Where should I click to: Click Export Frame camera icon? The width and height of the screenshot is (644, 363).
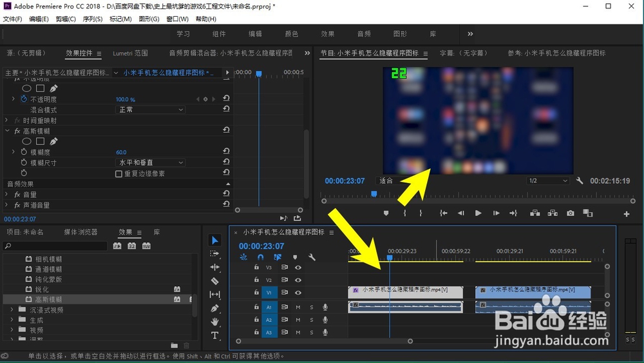point(571,213)
